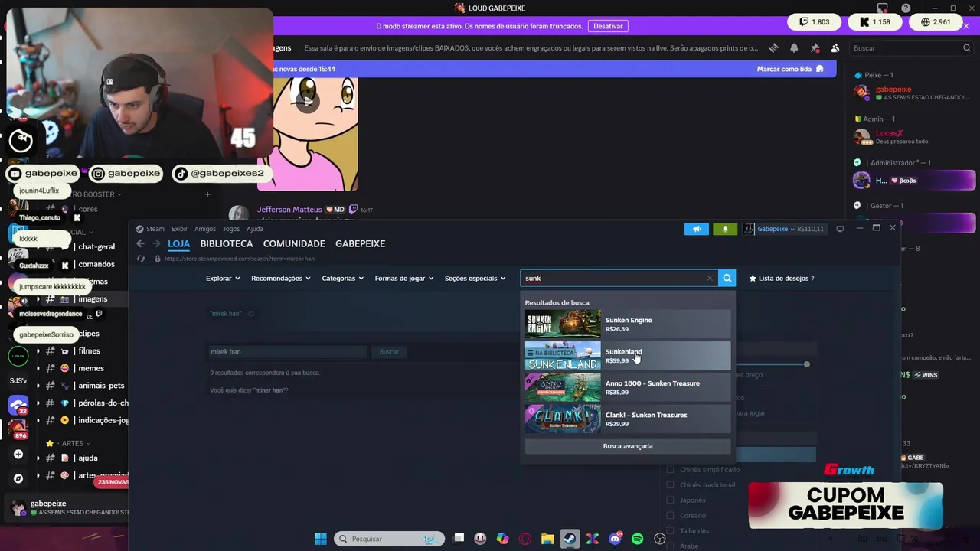Open Discord threads icon
This screenshot has width=980, height=551.
774,47
